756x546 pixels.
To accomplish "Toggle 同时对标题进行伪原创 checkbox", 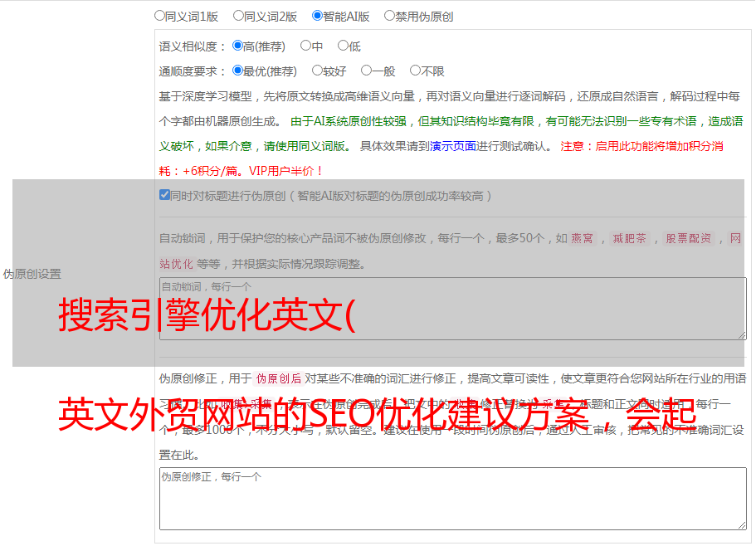I will pos(164,195).
